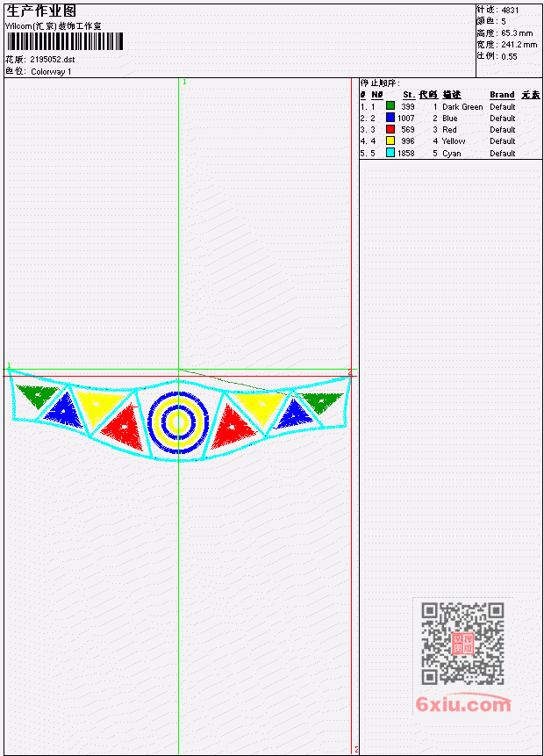
Task: Open the 6xiu.com watermark link
Action: (x=463, y=704)
